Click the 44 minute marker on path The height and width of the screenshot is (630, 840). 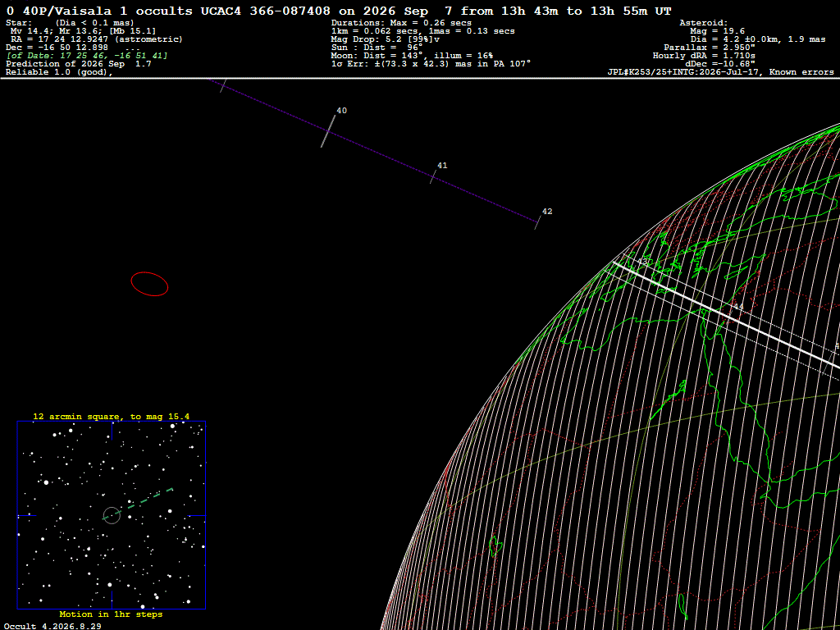coord(738,307)
